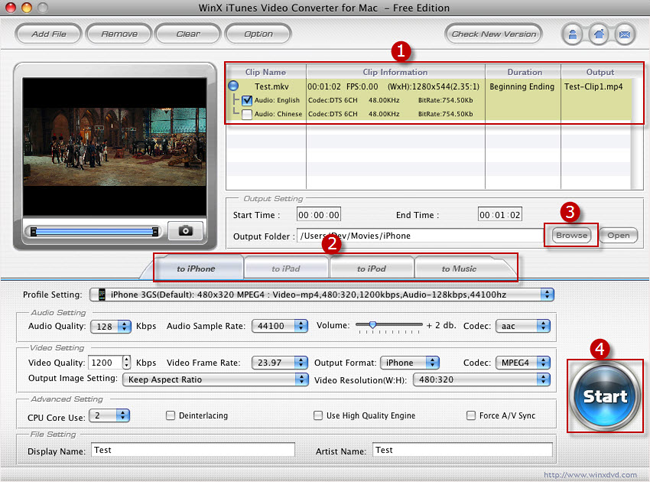Click the Remove button
The image size is (650, 482).
point(119,34)
